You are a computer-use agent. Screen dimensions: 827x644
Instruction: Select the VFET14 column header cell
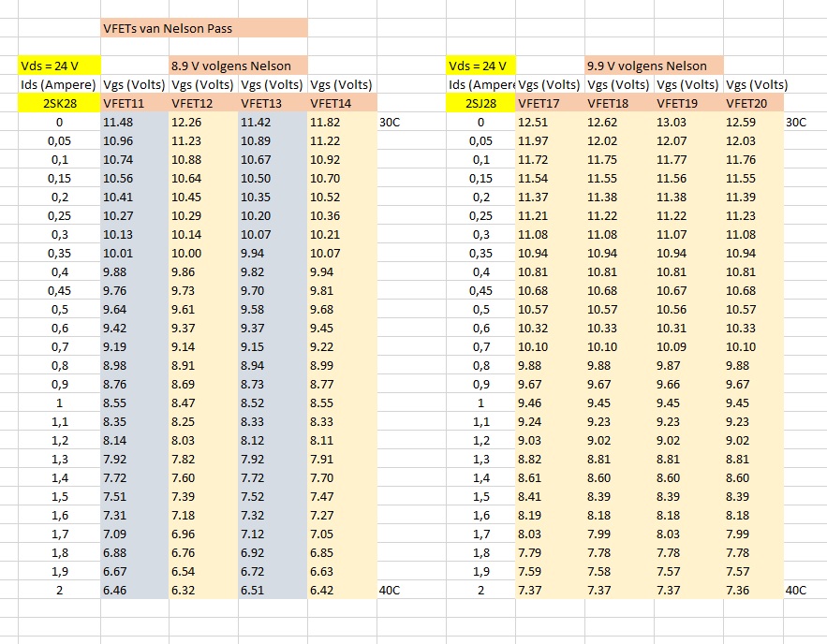[x=342, y=103]
